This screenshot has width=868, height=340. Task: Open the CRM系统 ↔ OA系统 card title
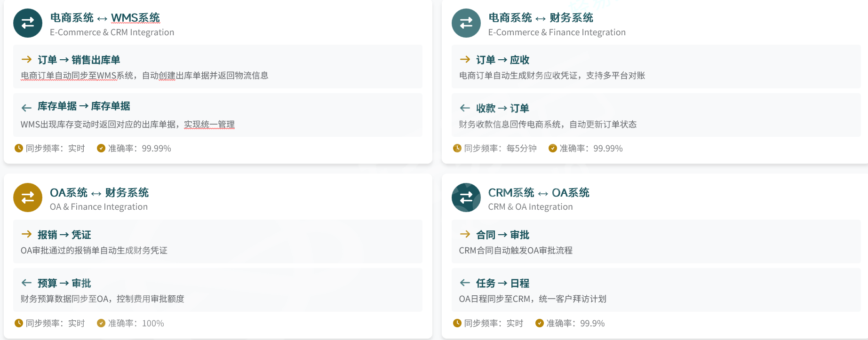pos(538,193)
